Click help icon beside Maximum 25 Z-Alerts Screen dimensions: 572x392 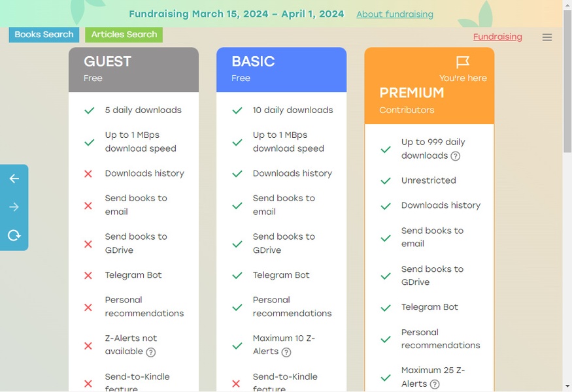pos(435,384)
